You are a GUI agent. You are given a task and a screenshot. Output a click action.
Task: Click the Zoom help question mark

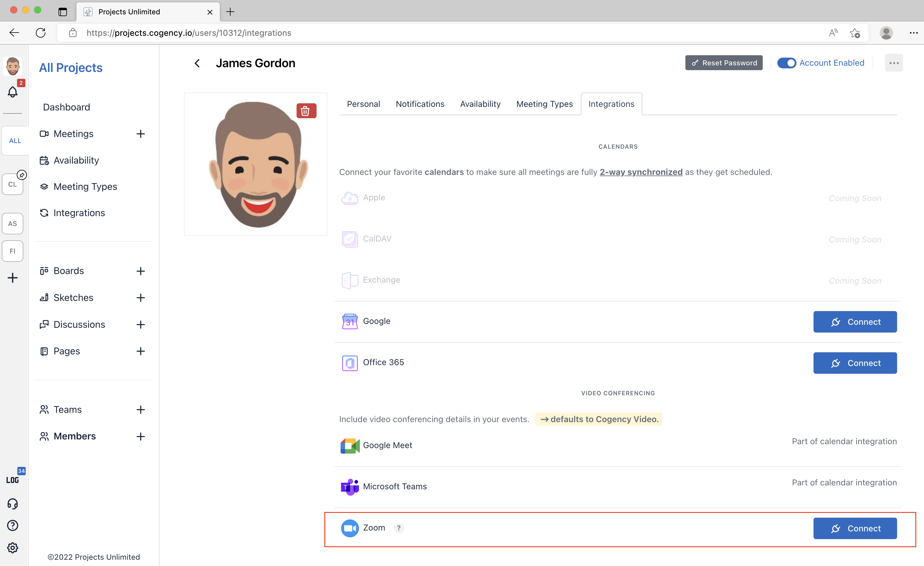[x=399, y=528]
